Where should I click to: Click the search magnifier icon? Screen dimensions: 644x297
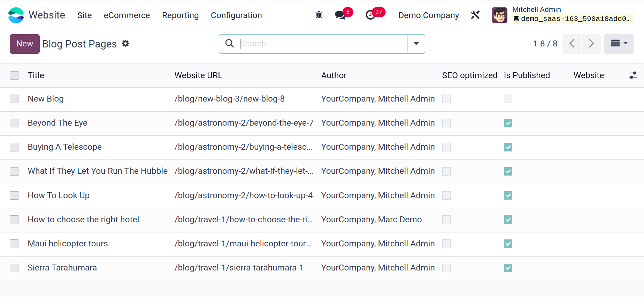230,44
